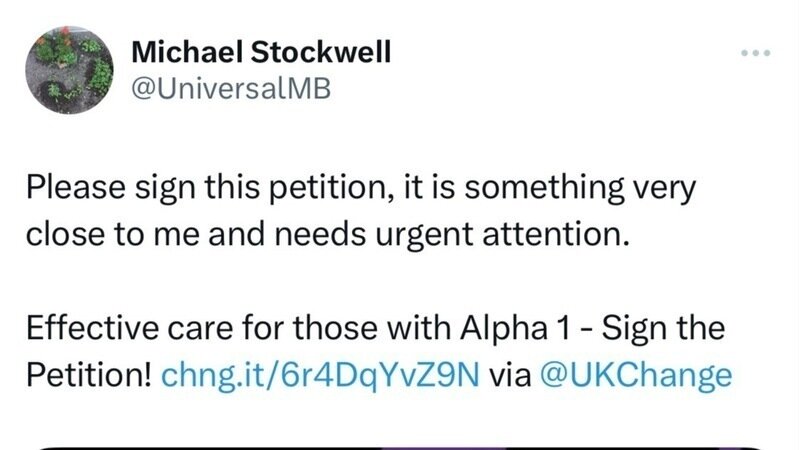
Task: Click the word 'via' between link and mention
Action: tap(512, 375)
